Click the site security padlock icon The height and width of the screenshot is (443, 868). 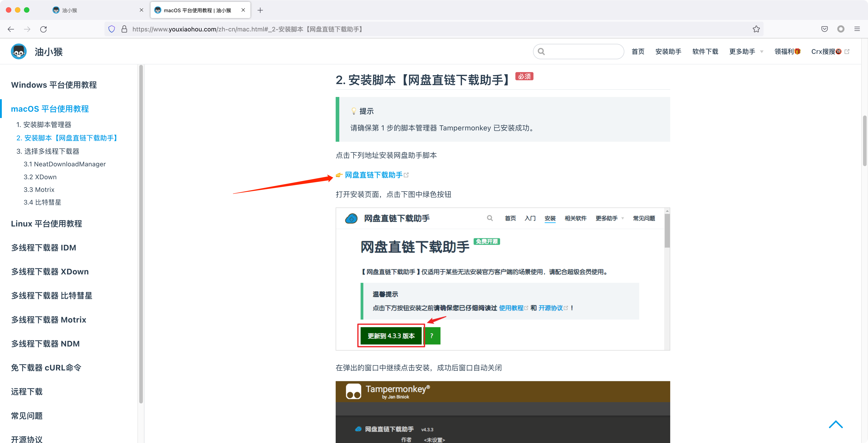tap(124, 29)
